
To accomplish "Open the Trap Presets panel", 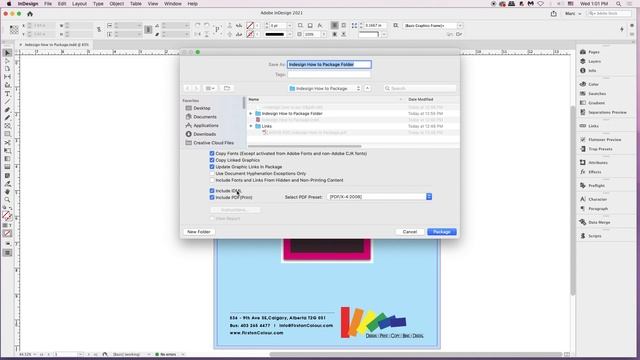I will pyautogui.click(x=596, y=149).
